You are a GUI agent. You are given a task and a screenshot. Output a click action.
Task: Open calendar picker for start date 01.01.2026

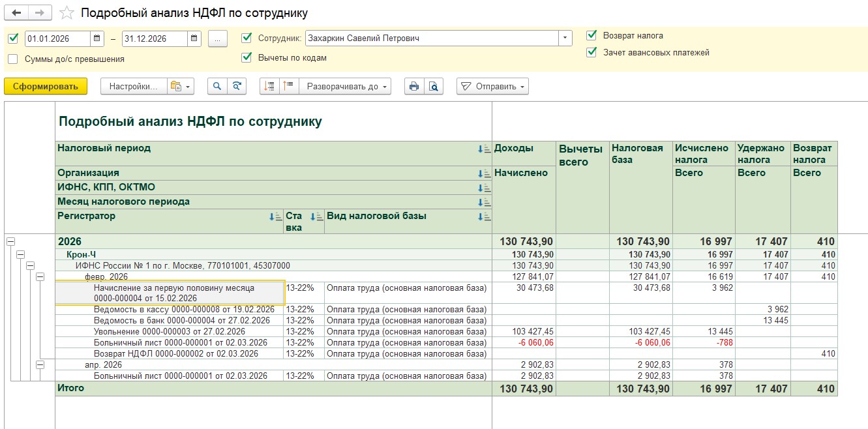point(97,38)
